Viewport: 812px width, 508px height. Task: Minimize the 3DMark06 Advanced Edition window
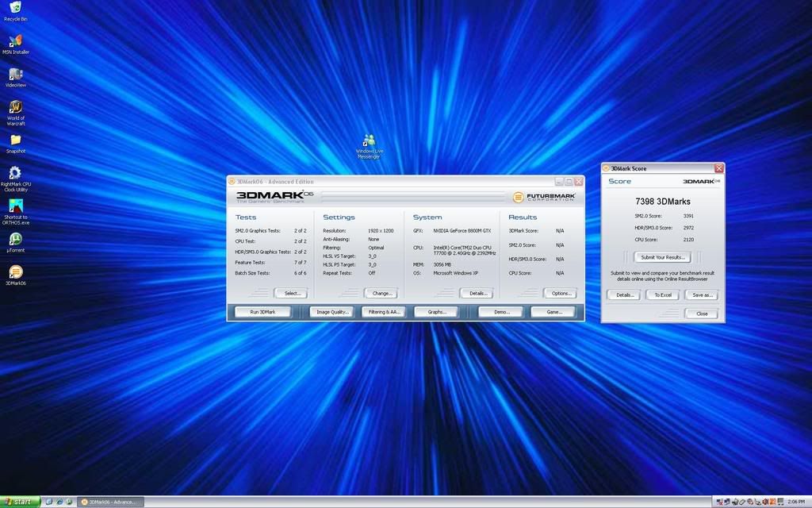[559, 182]
